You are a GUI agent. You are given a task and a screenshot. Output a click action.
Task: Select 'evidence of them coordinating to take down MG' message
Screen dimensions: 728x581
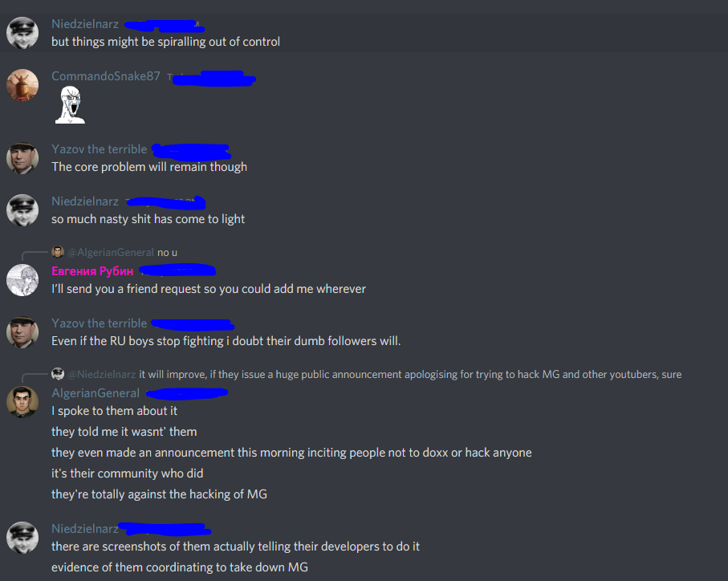coord(180,567)
